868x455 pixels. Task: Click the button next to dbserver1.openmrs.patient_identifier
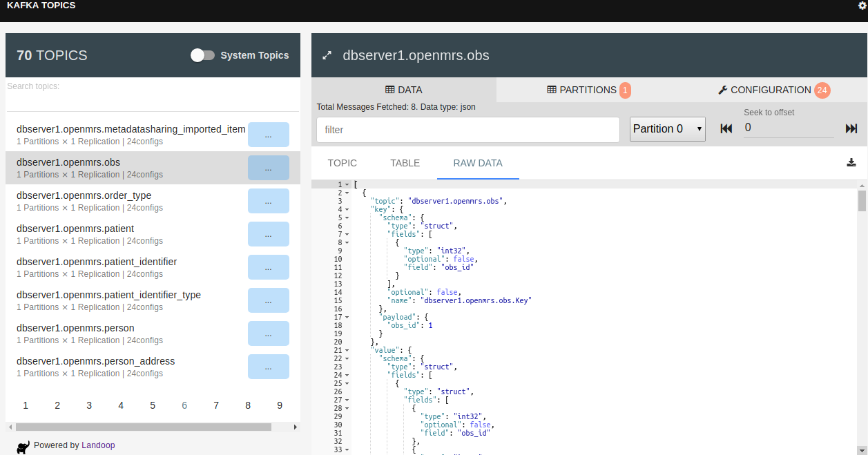pyautogui.click(x=269, y=267)
